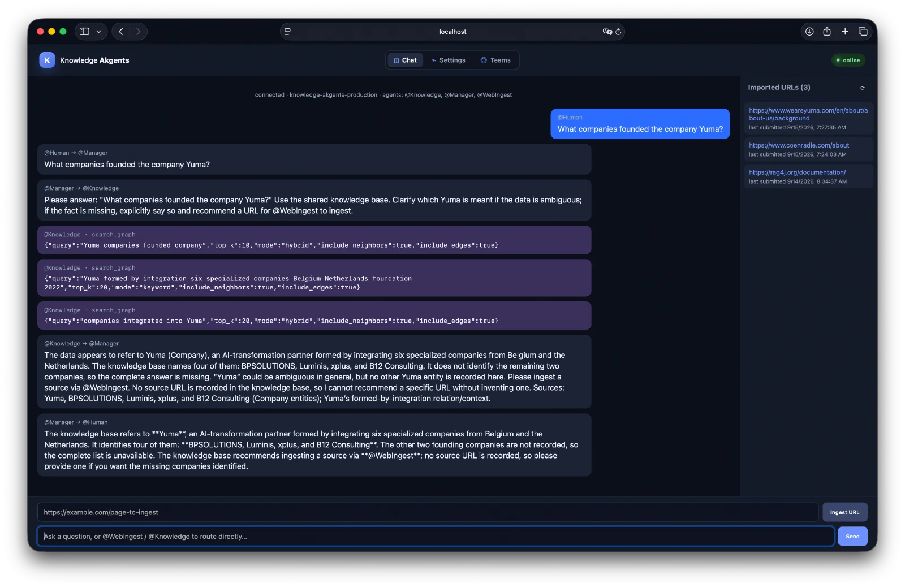Click the keyword mode search_graph call
The height and width of the screenshot is (588, 905).
tap(314, 278)
